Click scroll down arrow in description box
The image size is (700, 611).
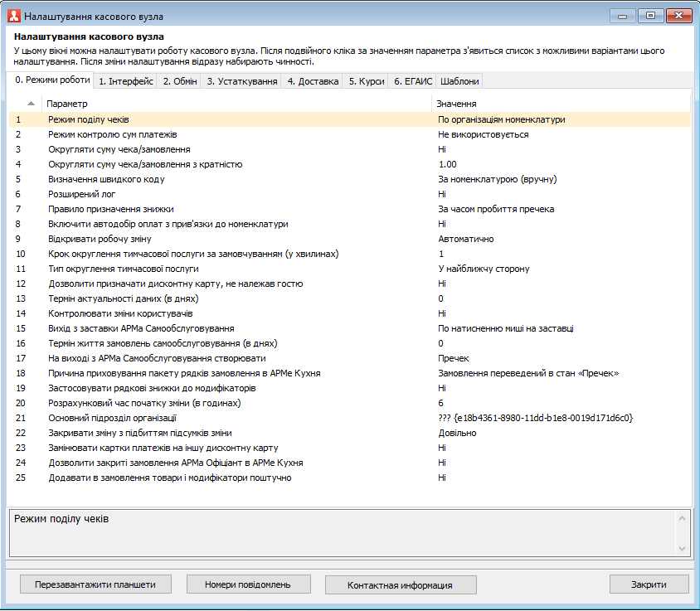(x=682, y=549)
